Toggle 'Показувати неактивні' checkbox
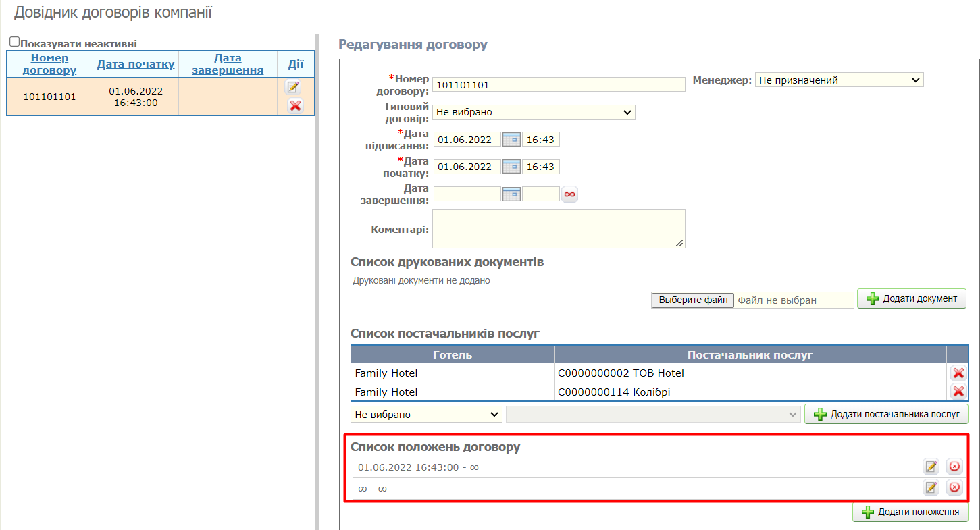Screen dimensions: 980x530 (x=14, y=42)
